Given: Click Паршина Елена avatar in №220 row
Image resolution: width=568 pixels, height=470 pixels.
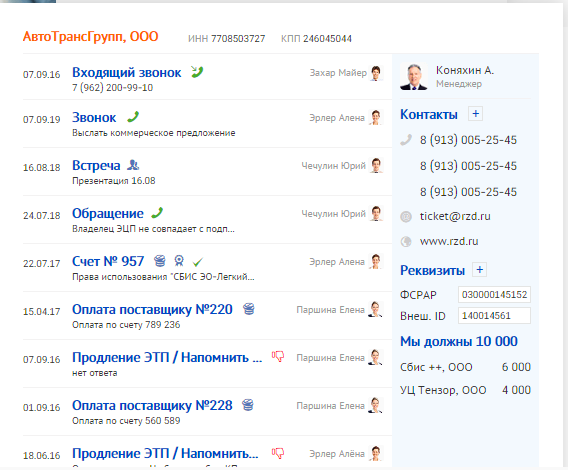Looking at the screenshot, I should 375,309.
